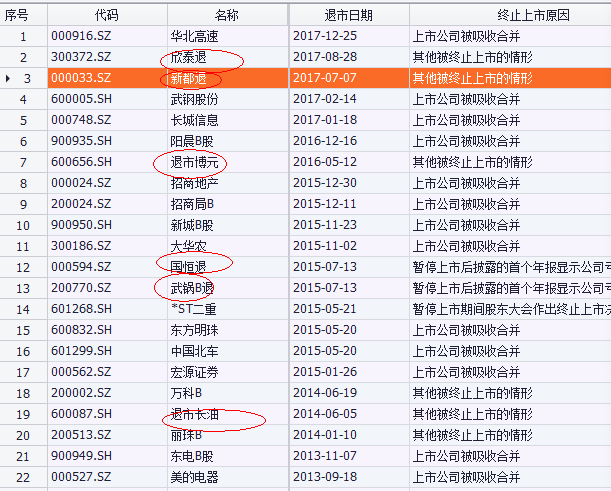Click row number 22 in 序号 column
The width and height of the screenshot is (611, 491).
pyautogui.click(x=23, y=477)
